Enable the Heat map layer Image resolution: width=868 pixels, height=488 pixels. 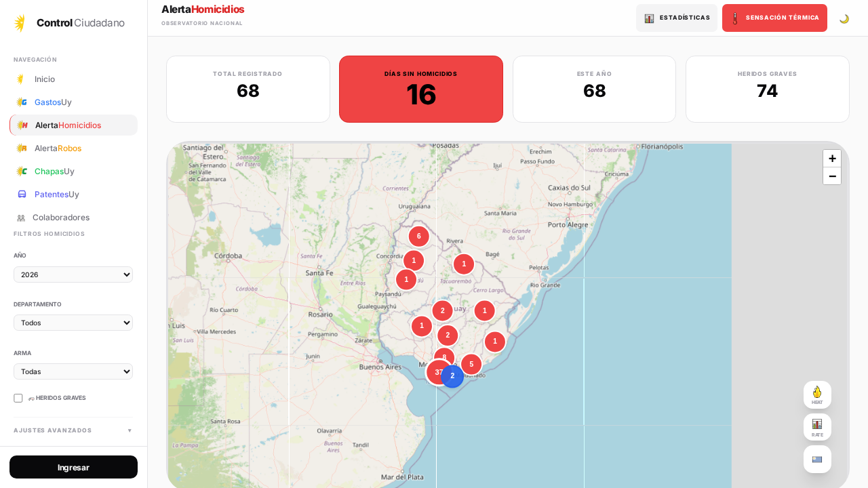click(x=817, y=394)
